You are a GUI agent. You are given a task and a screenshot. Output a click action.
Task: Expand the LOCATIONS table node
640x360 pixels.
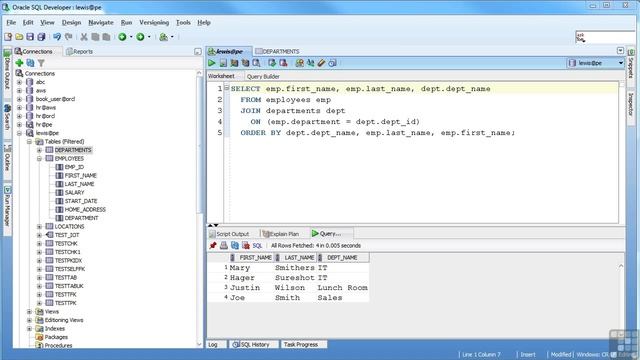pos(40,227)
